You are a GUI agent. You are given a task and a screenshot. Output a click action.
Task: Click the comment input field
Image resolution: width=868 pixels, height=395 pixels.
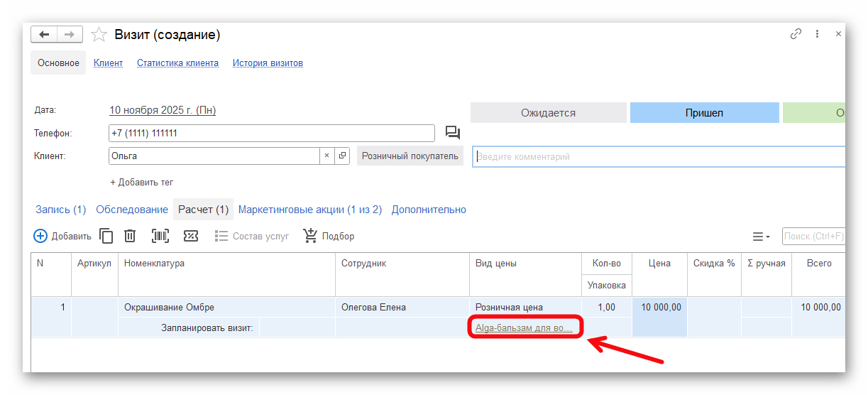657,156
